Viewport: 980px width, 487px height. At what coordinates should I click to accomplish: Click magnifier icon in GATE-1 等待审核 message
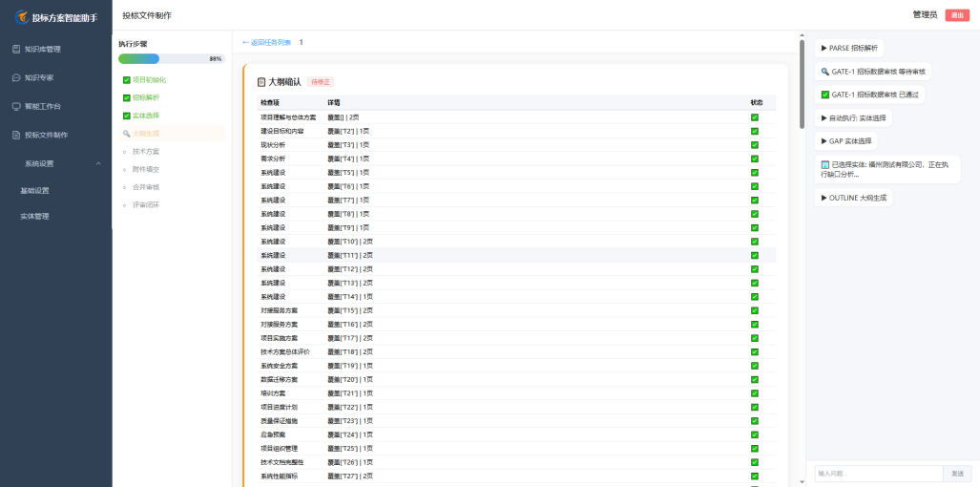[x=825, y=72]
